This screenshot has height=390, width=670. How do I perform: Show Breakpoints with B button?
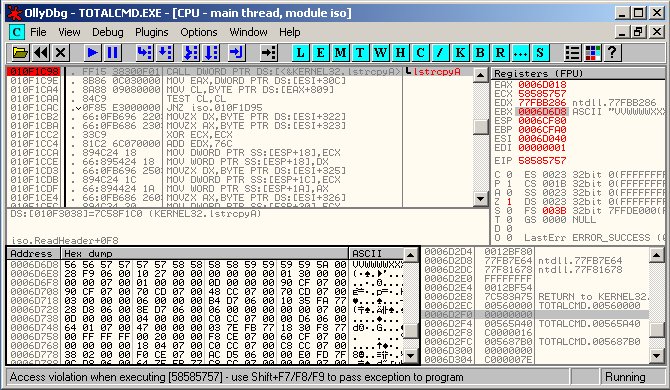tap(480, 53)
